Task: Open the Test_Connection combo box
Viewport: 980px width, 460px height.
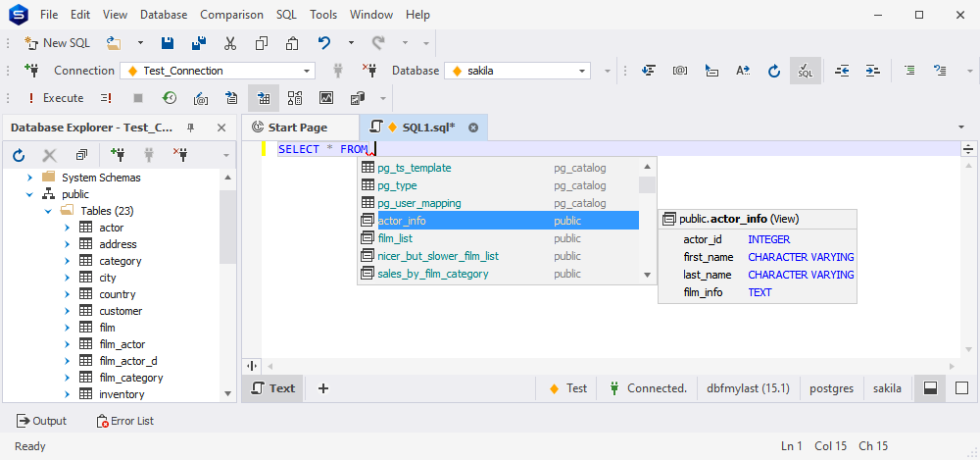Action: pos(218,71)
